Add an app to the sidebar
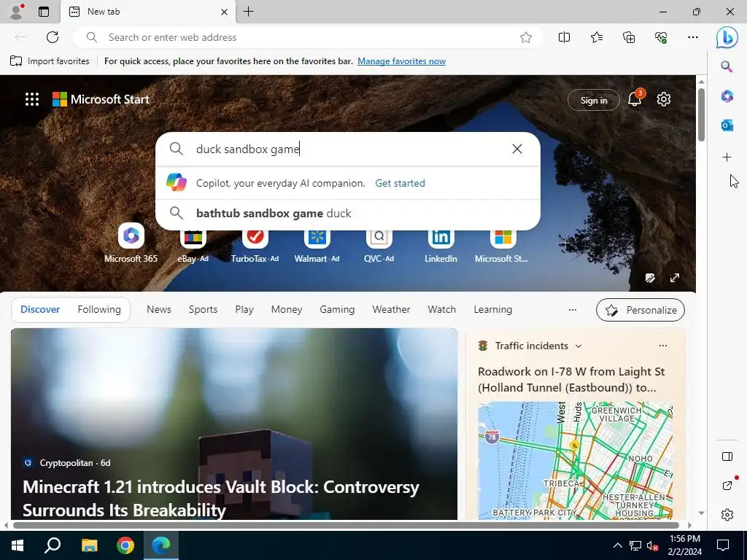 (x=727, y=157)
